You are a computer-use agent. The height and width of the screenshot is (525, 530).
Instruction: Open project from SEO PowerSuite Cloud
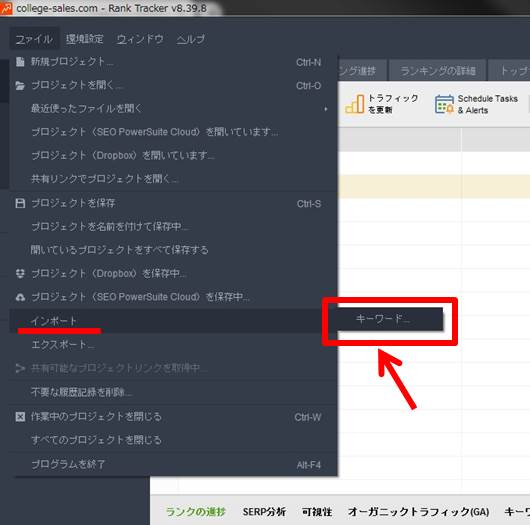coord(173,132)
